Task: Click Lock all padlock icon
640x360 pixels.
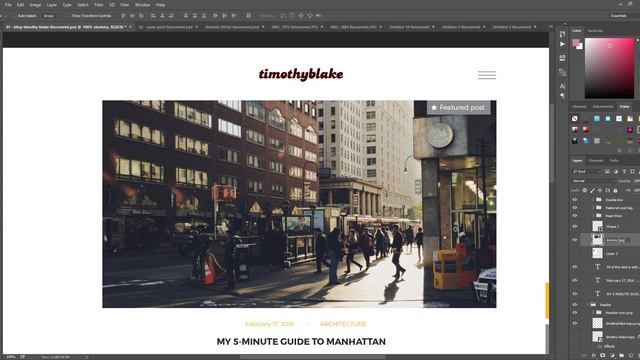Action: point(616,190)
